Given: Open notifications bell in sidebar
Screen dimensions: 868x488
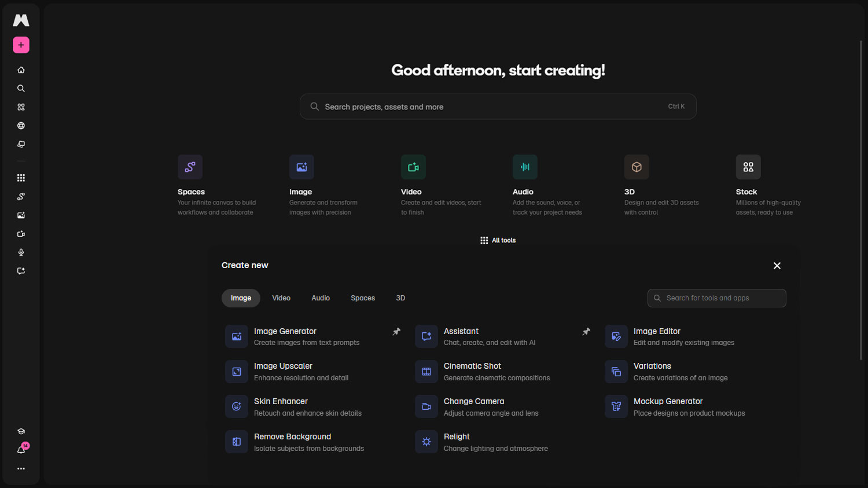Looking at the screenshot, I should 21,450.
